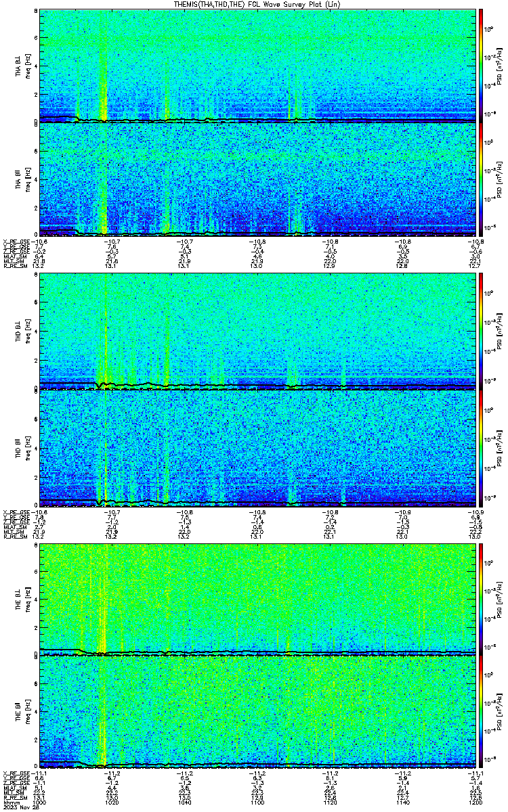Click the PSD [nT²/Hz] label of THE B-perpendicular
The image size is (508, 812).
[x=500, y=599]
